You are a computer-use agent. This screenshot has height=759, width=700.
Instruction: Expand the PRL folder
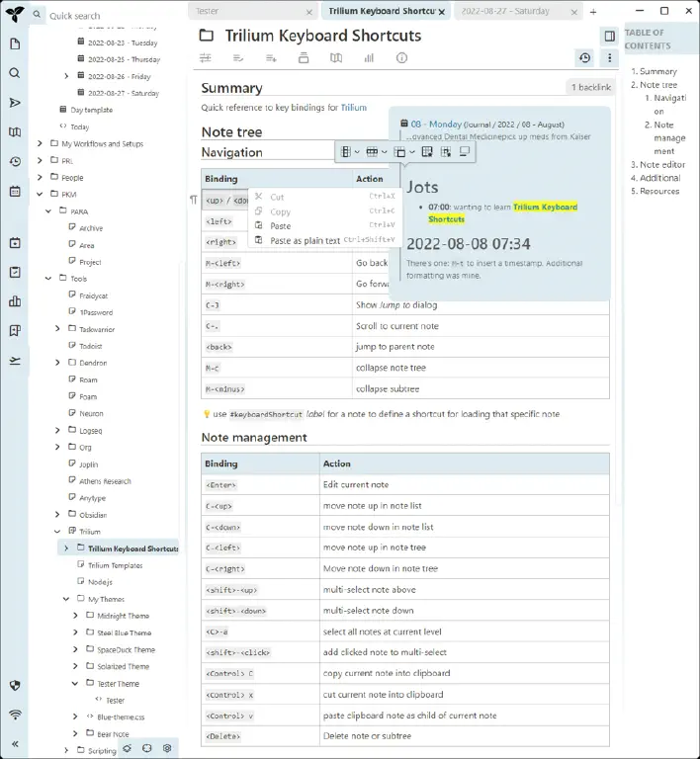point(40,160)
